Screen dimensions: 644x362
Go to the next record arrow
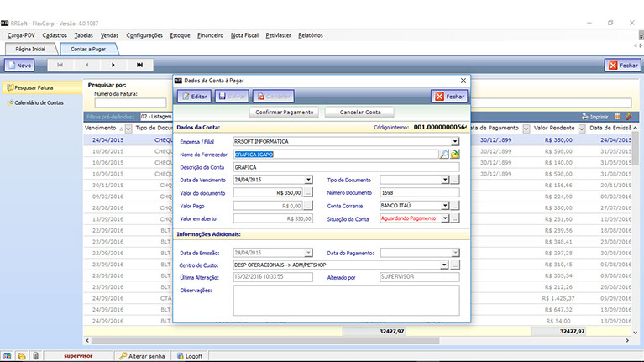pos(113,65)
